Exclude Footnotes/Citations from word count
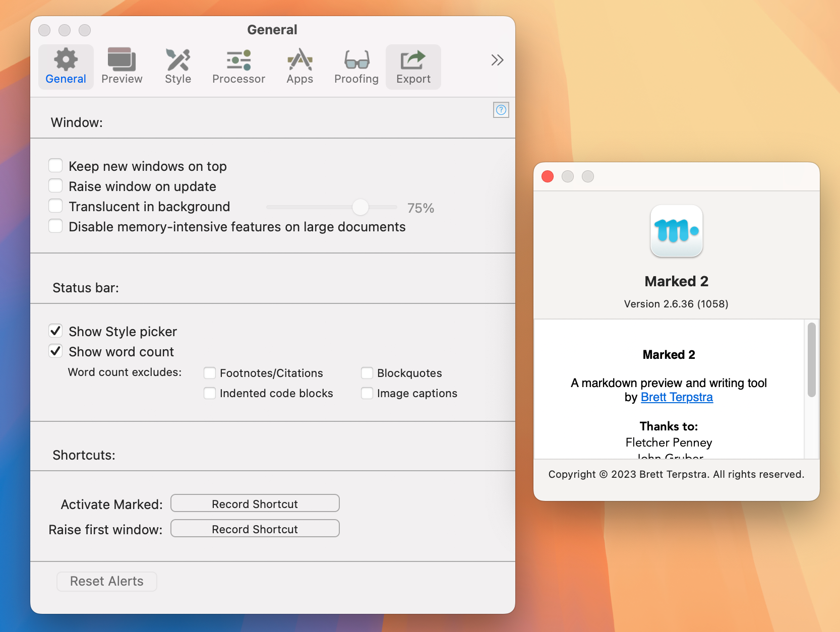The width and height of the screenshot is (840, 632). [x=210, y=373]
